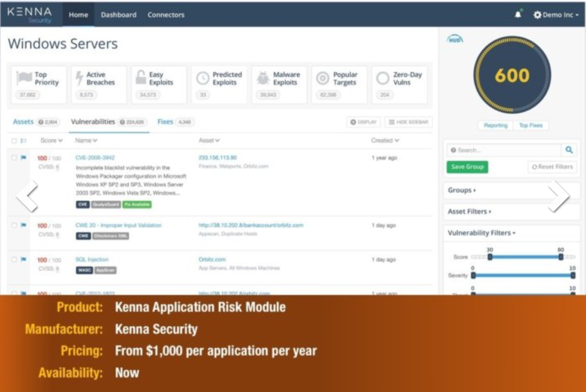The height and width of the screenshot is (392, 586).
Task: Click the Severity slider handle at 10
Action: point(573,276)
